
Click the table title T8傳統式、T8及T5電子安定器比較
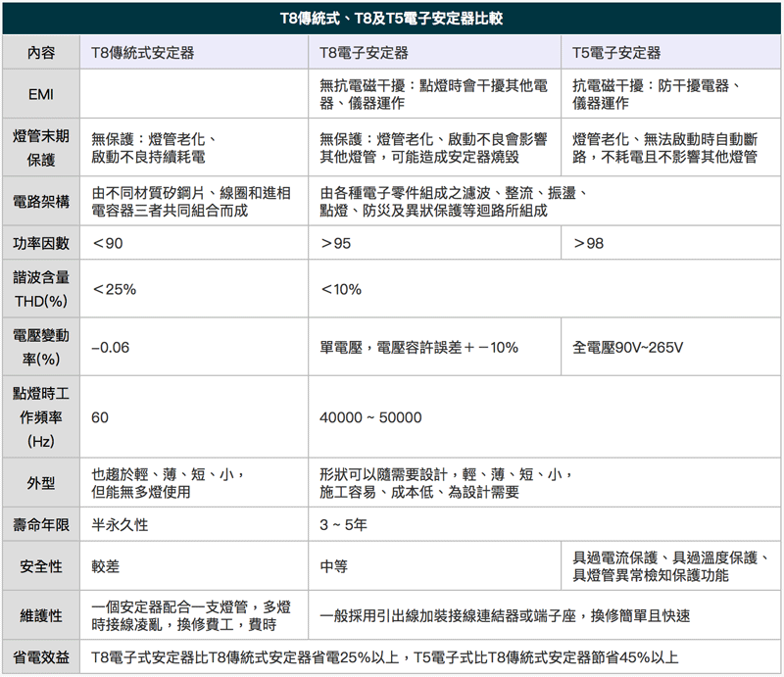(392, 19)
